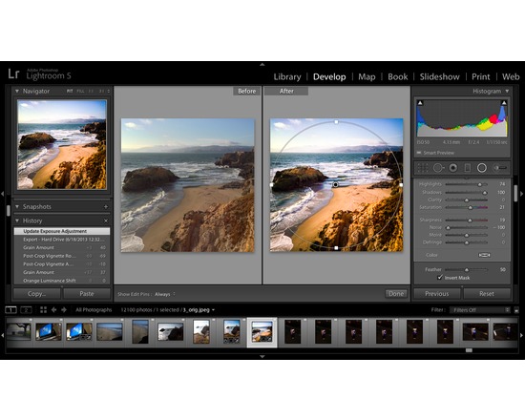
Task: Add a new snapshot with plus icon
Action: 106,207
